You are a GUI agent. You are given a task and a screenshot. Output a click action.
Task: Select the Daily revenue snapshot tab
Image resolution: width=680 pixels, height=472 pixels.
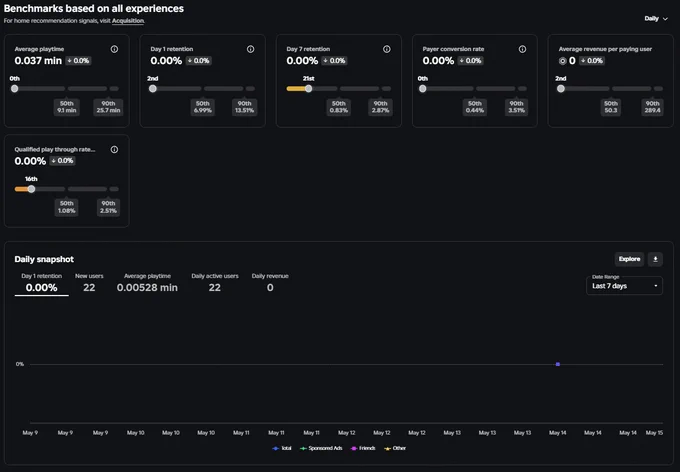coord(270,283)
